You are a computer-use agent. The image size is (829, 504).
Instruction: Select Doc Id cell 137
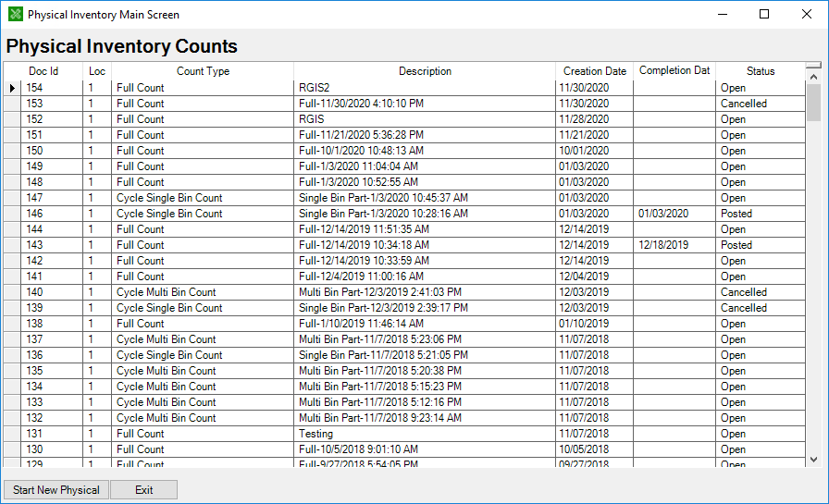pos(52,339)
